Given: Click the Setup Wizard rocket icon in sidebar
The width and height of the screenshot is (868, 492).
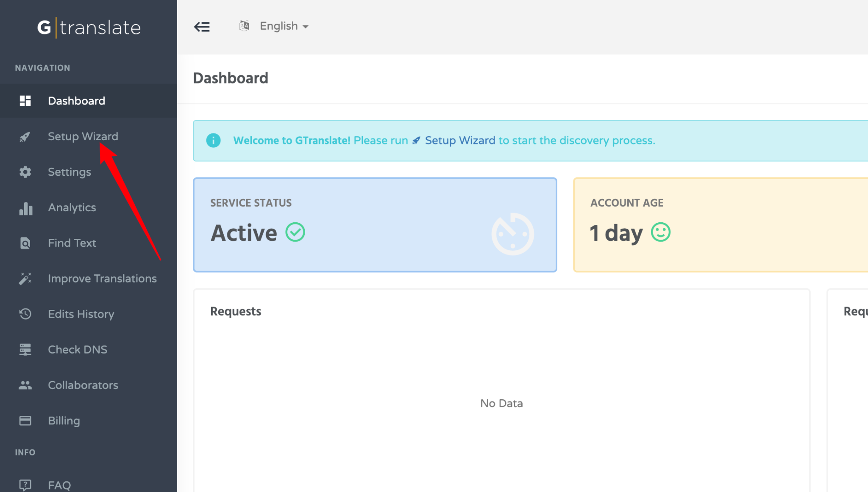Looking at the screenshot, I should (25, 137).
